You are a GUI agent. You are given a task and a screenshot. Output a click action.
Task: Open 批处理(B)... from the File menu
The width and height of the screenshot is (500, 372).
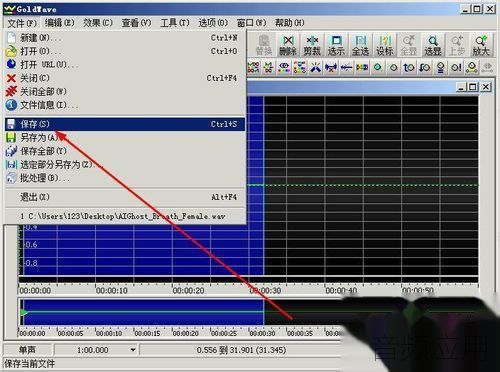click(x=125, y=178)
